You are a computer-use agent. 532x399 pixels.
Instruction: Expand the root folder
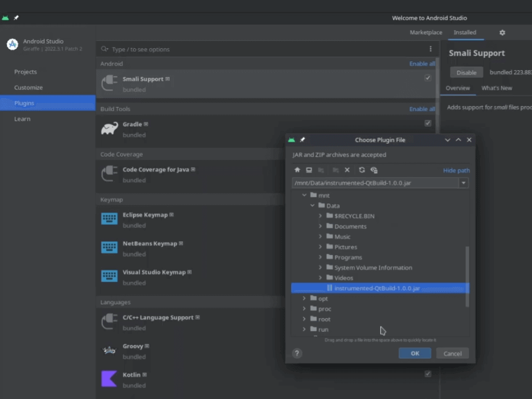pyautogui.click(x=304, y=319)
